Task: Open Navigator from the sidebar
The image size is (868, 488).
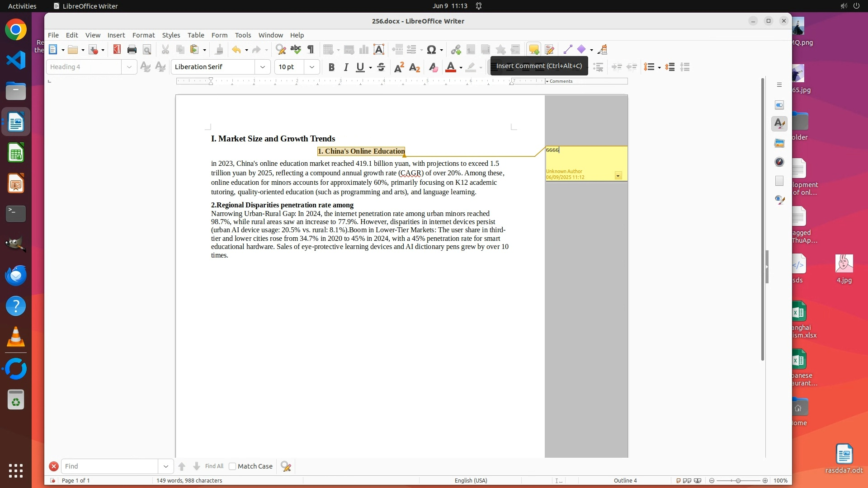Action: point(779,162)
